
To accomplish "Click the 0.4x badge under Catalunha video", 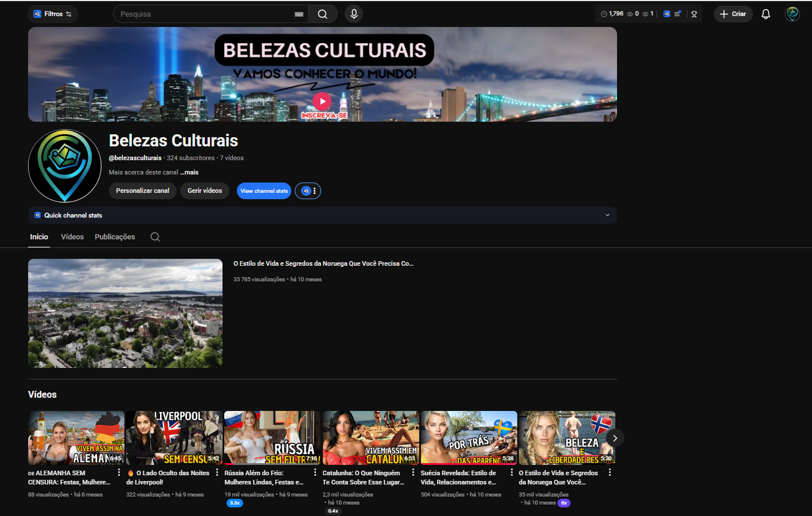I will [333, 511].
